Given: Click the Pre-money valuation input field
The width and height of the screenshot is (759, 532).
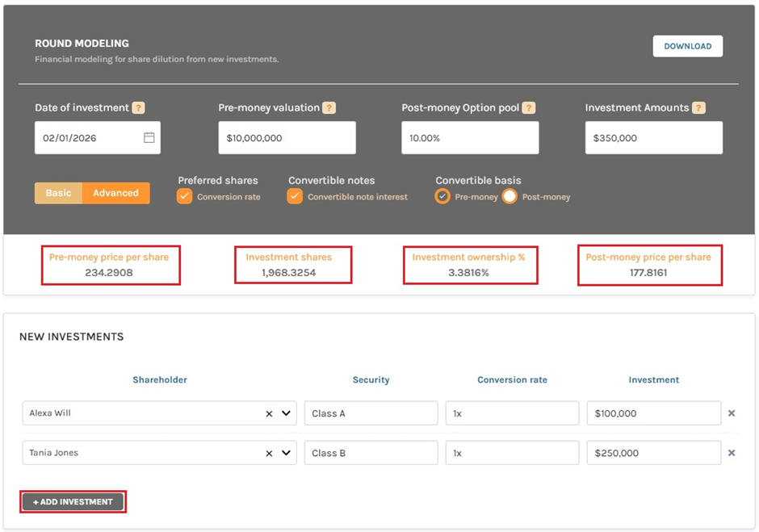Looking at the screenshot, I should point(287,138).
